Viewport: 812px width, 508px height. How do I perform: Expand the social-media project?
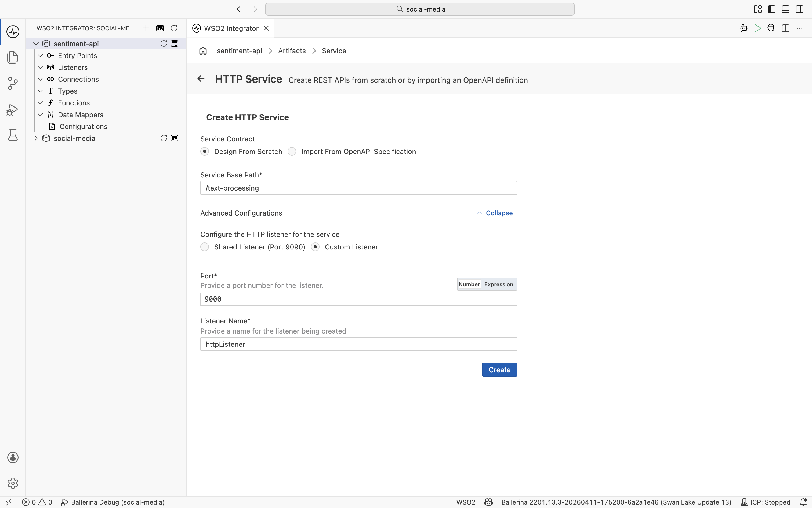pos(36,138)
